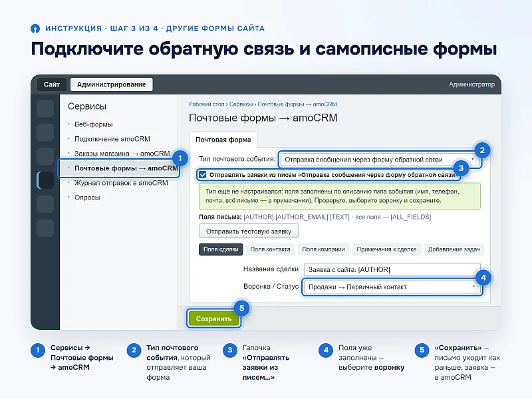This screenshot has width=532, height=399.
Task: Expand the Тип почтового события dropdown
Action: pyautogui.click(x=380, y=160)
